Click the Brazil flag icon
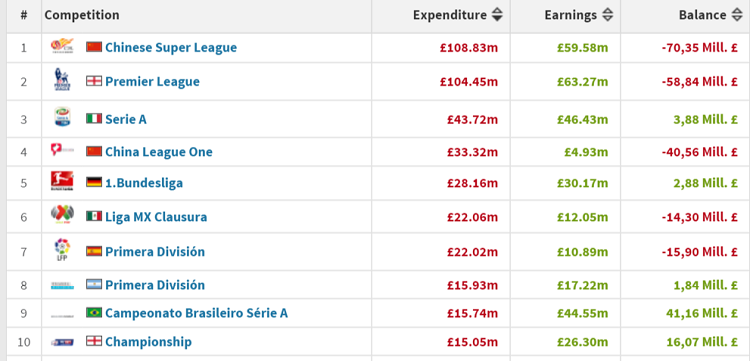Image resolution: width=750 pixels, height=361 pixels. (94, 312)
